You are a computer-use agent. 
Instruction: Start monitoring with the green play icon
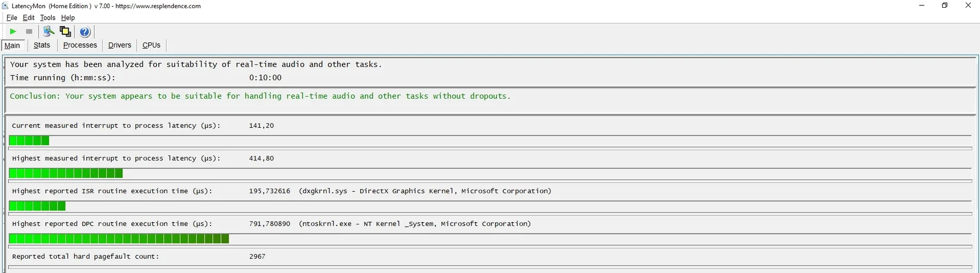point(13,32)
